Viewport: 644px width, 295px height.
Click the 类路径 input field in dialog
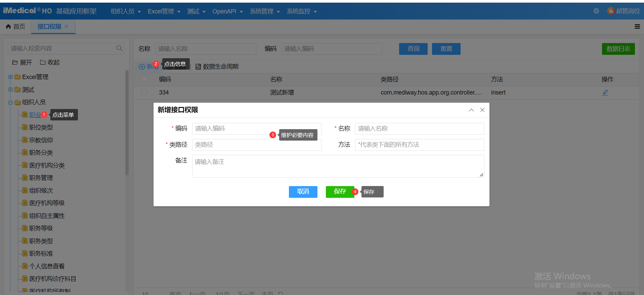pyautogui.click(x=256, y=145)
